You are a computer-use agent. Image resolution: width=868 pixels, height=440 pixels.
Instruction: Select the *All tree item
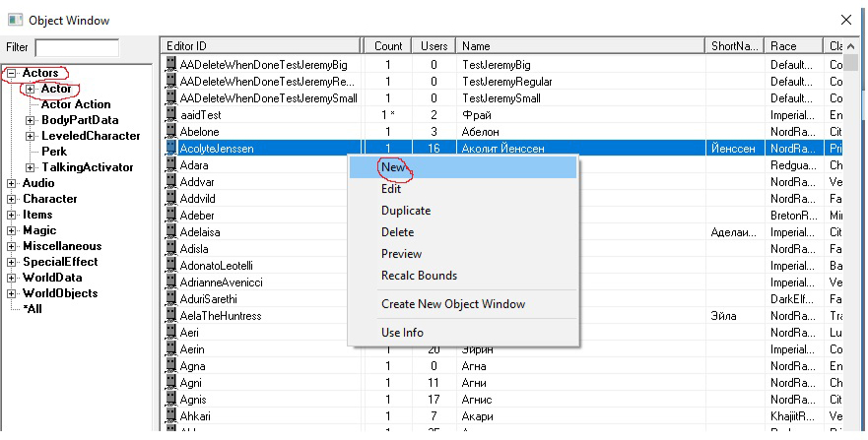coord(33,309)
